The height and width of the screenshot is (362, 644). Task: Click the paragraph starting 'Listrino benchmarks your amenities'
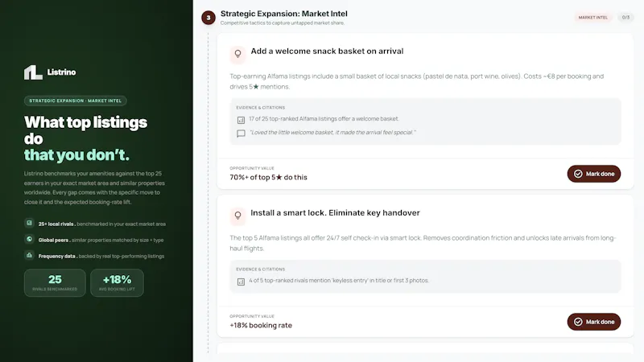94,187
